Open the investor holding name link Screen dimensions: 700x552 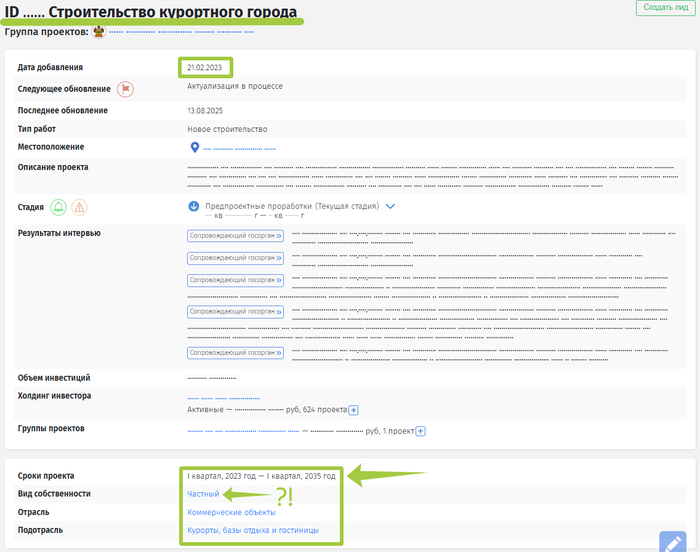(x=223, y=397)
